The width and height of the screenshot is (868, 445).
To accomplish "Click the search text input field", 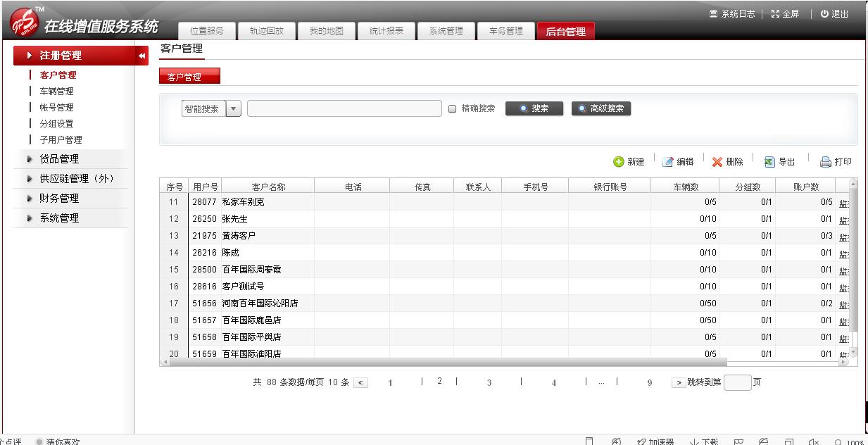I will (x=344, y=109).
